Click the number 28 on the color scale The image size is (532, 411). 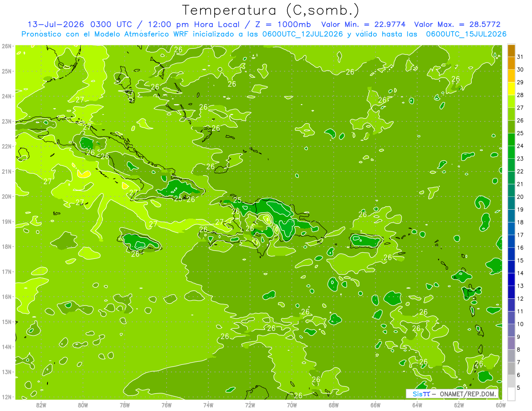pos(520,95)
